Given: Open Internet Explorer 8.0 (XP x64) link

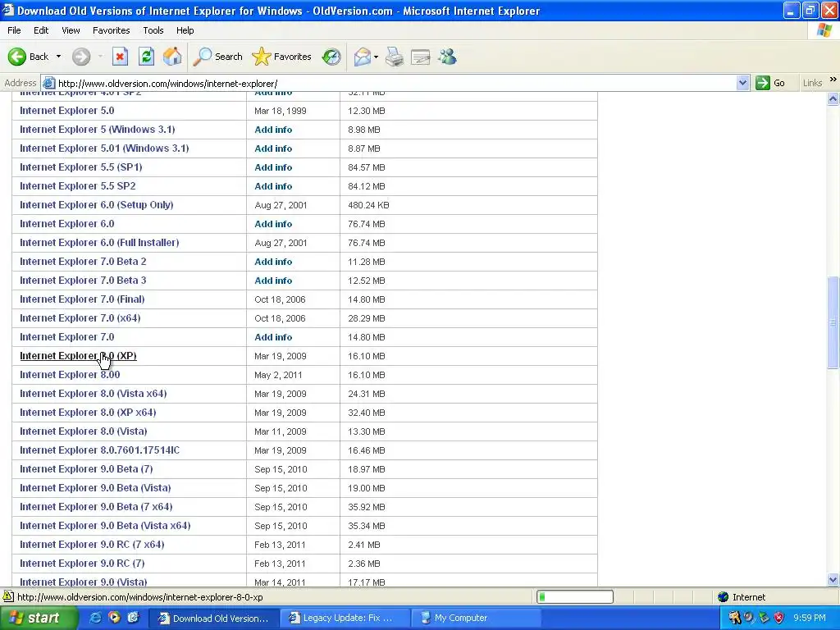Looking at the screenshot, I should (x=88, y=413).
